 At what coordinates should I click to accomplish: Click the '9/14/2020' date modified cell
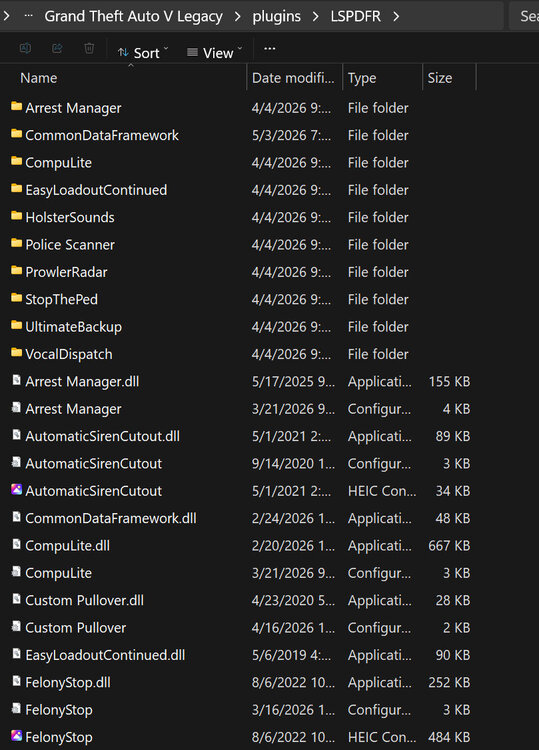[x=293, y=463]
